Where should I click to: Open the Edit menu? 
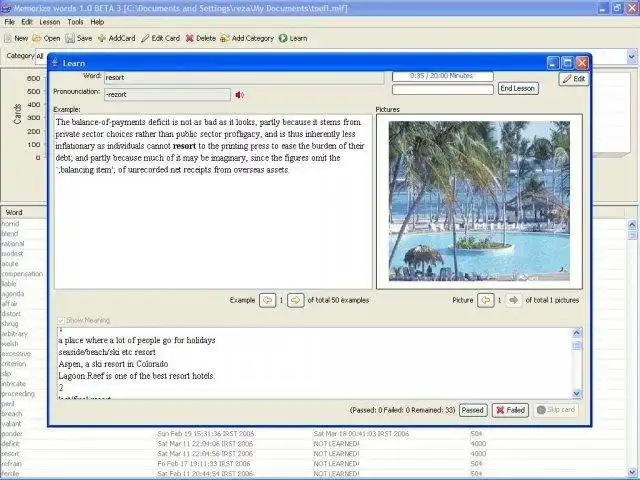click(x=27, y=22)
